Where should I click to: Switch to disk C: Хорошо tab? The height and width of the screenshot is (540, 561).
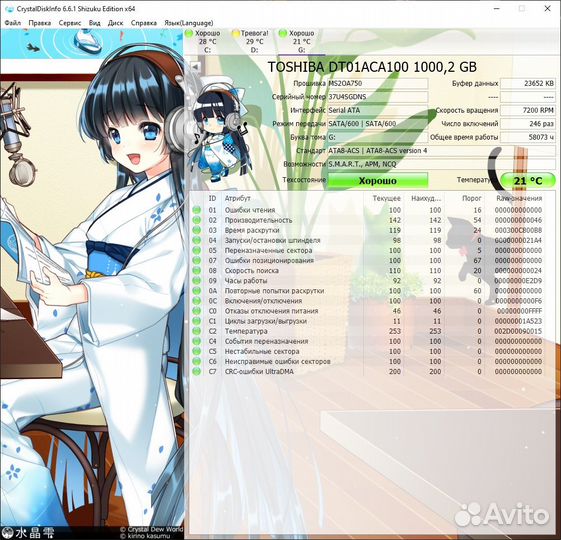(x=203, y=42)
